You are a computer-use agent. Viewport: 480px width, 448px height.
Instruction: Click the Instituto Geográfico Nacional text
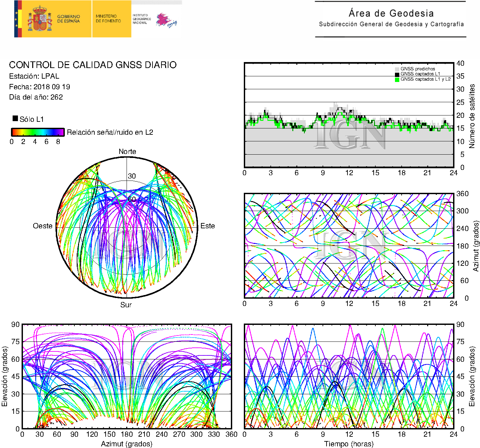pos(142,19)
